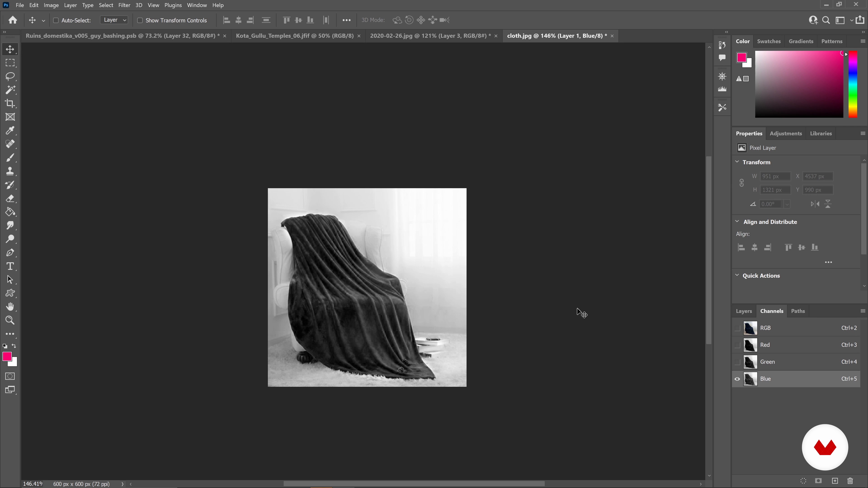Click align and distribute more options ellipsis
This screenshot has height=488, width=868.
pyautogui.click(x=829, y=262)
